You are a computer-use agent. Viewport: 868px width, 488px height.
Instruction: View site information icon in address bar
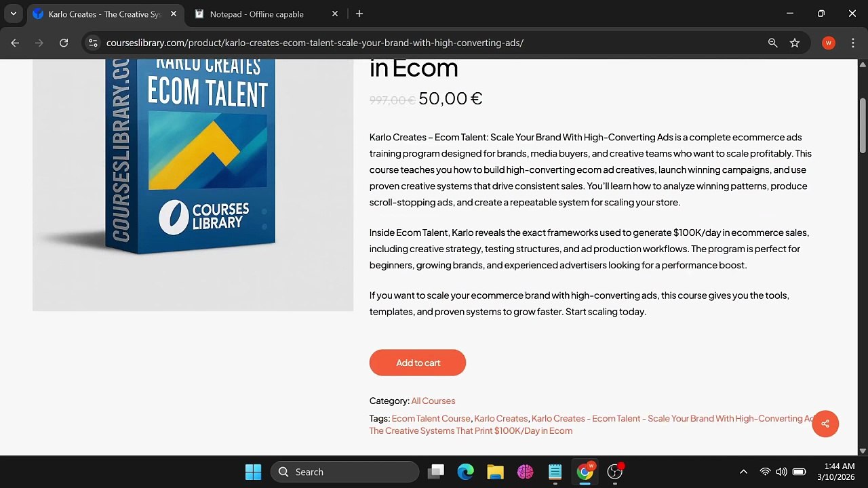[x=94, y=43]
